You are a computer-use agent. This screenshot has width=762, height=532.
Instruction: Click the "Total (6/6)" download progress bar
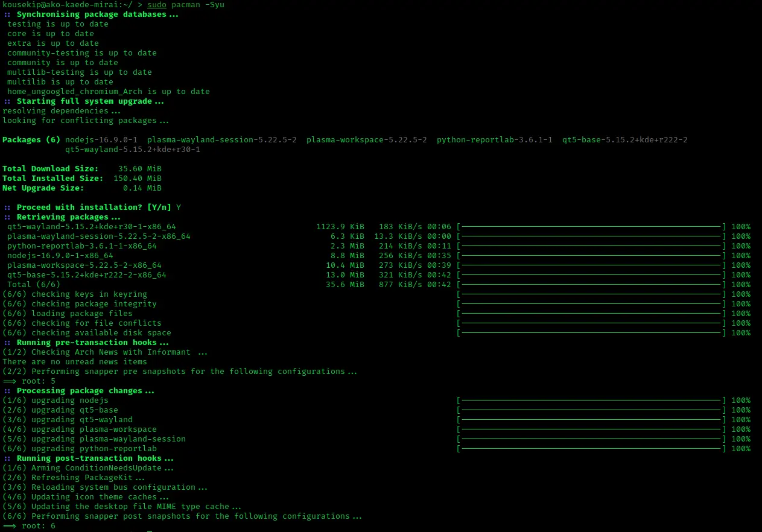coord(591,285)
